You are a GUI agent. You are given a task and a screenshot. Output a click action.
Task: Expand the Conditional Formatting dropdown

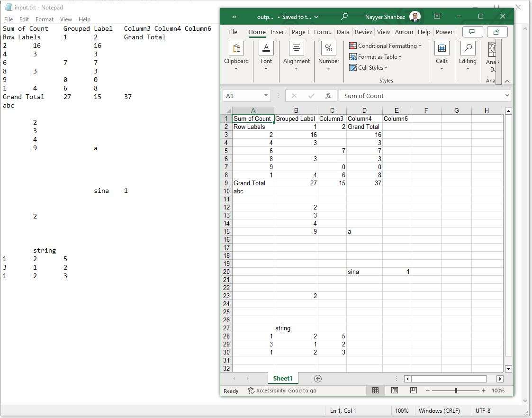(385, 46)
